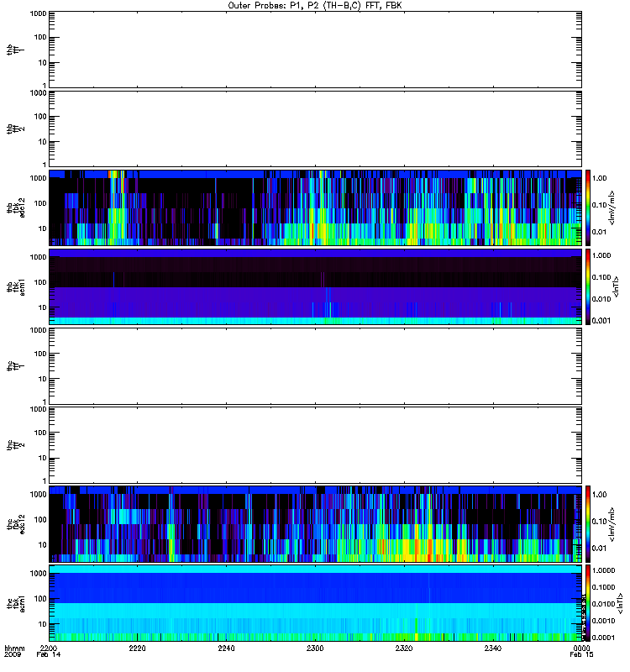The width and height of the screenshot is (630, 672).
Task: Click the thb fbk edc12 spectrogram panel
Action: point(315,207)
